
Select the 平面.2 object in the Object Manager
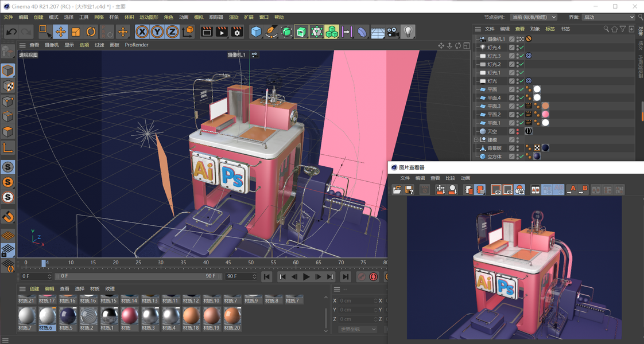(494, 115)
